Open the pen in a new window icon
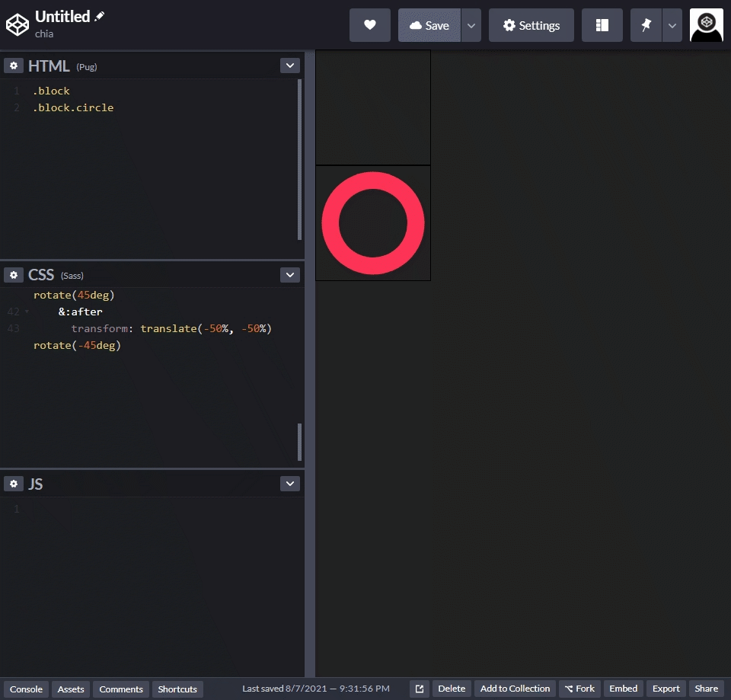The image size is (731, 700). coord(420,689)
